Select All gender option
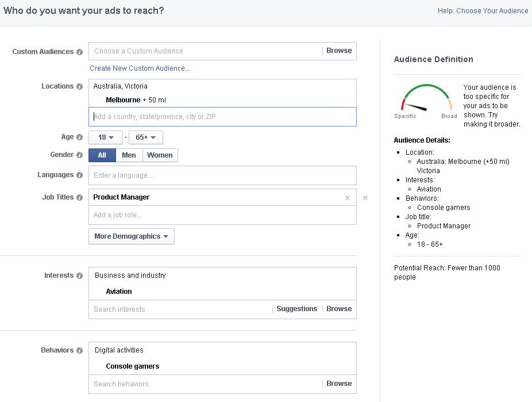Viewport: 532px width, 402px height. click(102, 155)
